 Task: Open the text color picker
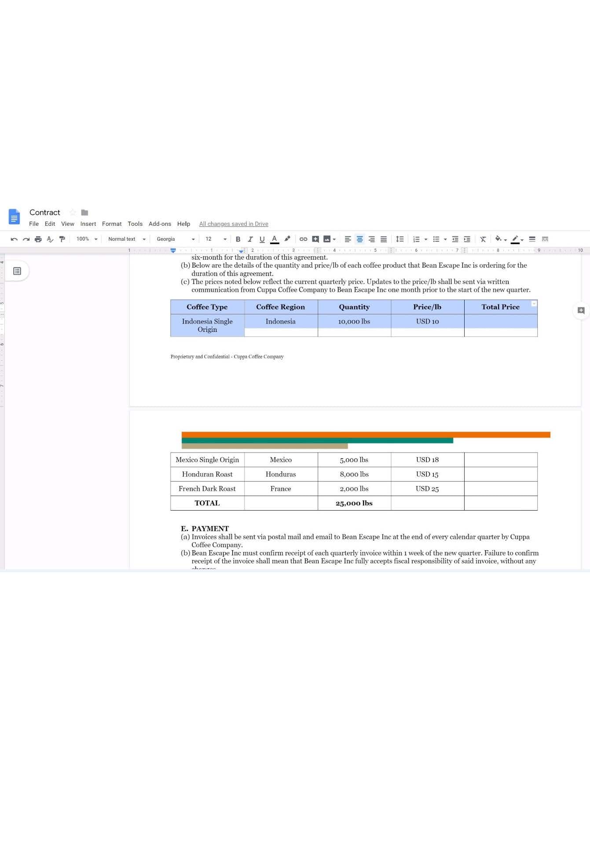coord(274,239)
